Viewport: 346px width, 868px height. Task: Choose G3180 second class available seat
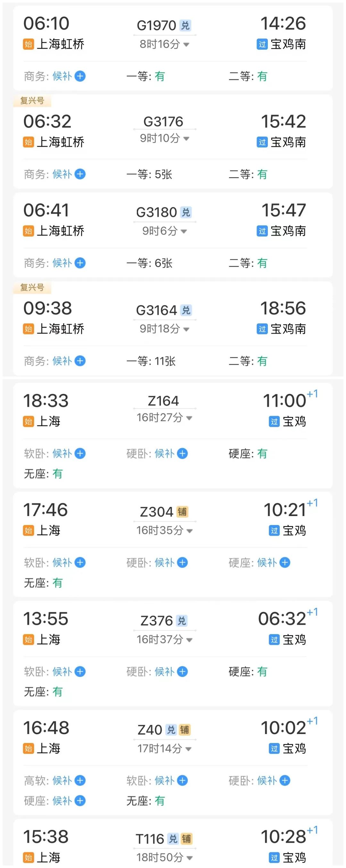point(262,263)
